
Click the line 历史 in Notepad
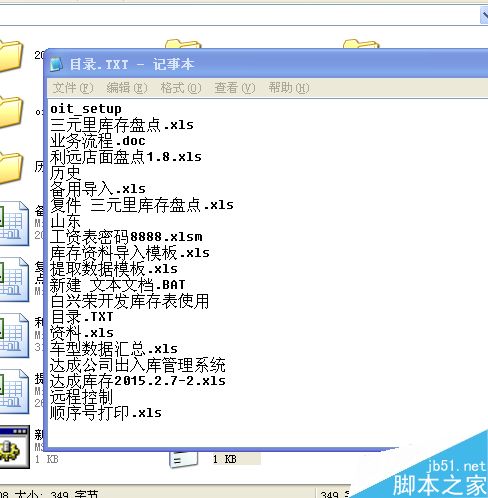65,173
